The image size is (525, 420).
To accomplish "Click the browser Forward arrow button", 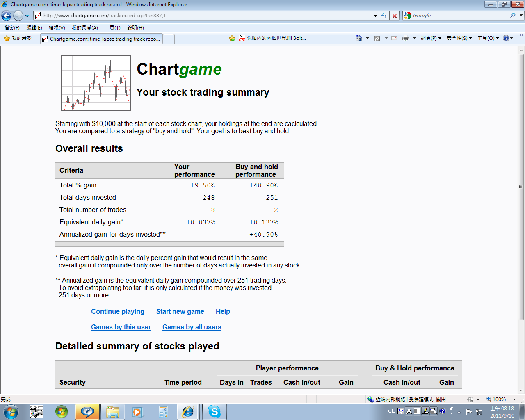I will tap(18, 16).
